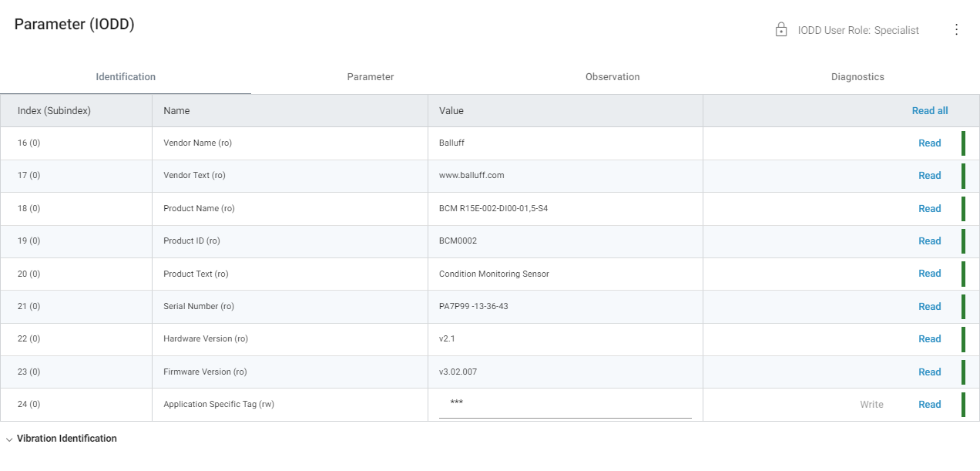Read the Application Specific Tag row
Screen dimensions: 980x471
pyautogui.click(x=929, y=405)
